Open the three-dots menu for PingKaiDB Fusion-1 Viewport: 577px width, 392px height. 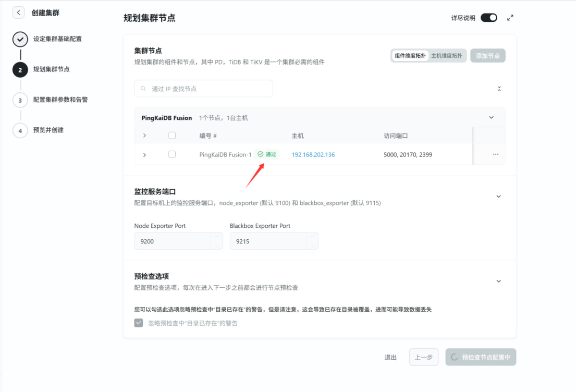495,154
